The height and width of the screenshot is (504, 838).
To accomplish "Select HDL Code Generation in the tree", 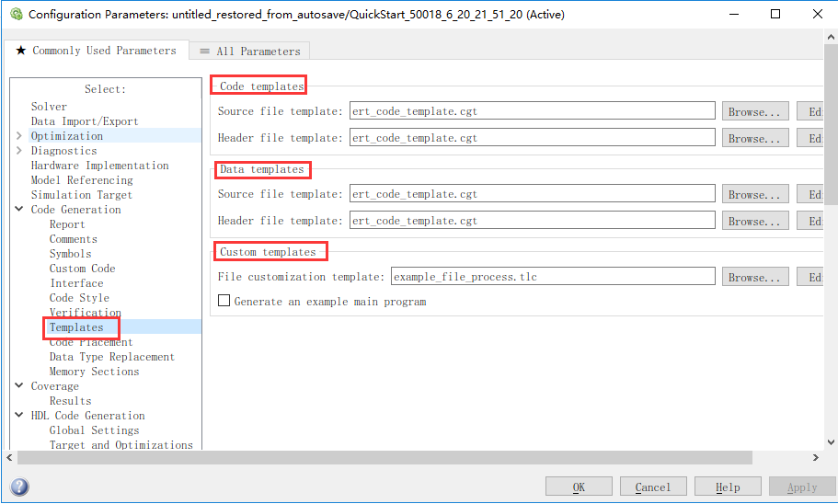I will [87, 416].
